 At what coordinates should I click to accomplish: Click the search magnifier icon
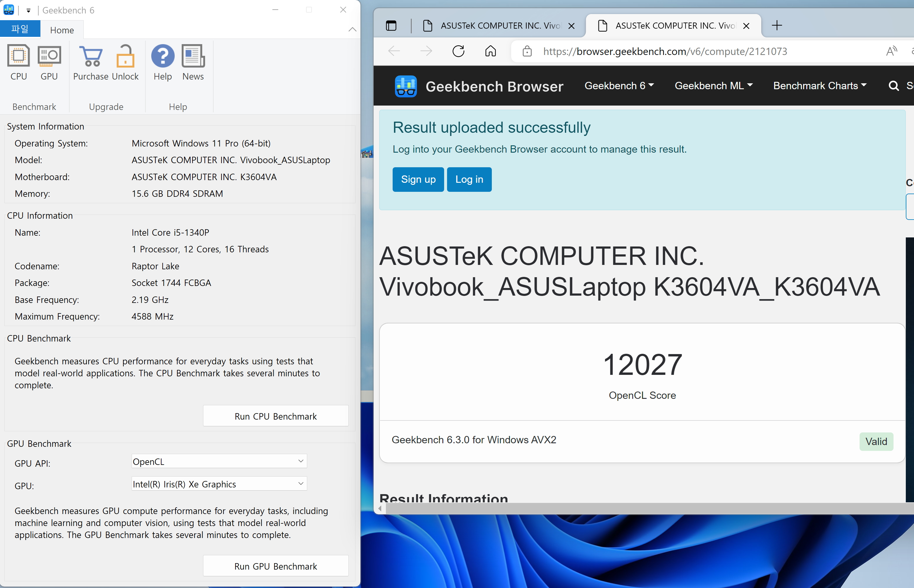pos(894,86)
